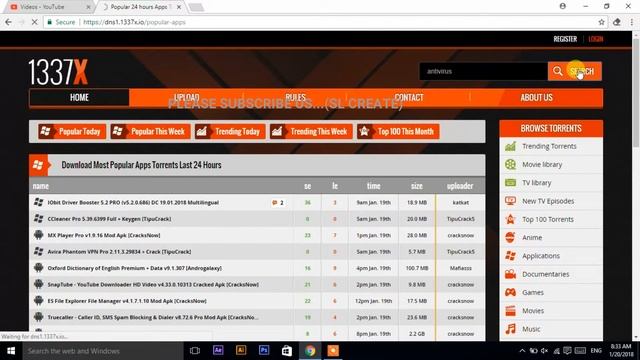Open ES File Explorer File Manager torrent
The image size is (640, 360).
click(127, 301)
